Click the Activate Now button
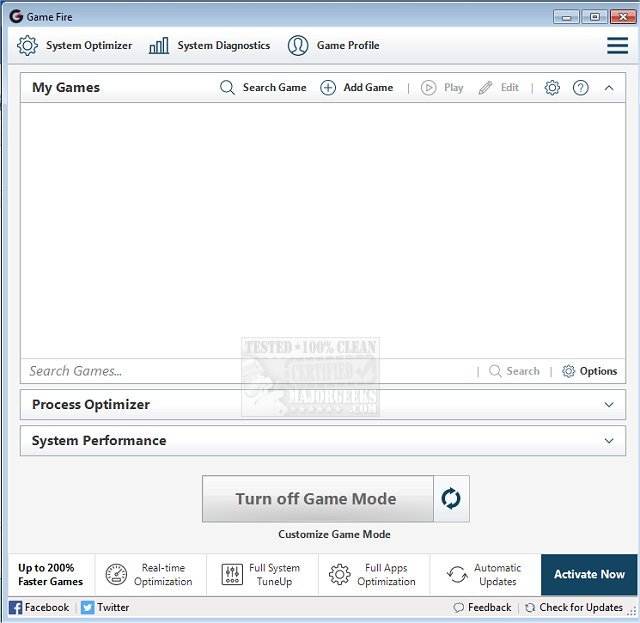 [x=589, y=575]
